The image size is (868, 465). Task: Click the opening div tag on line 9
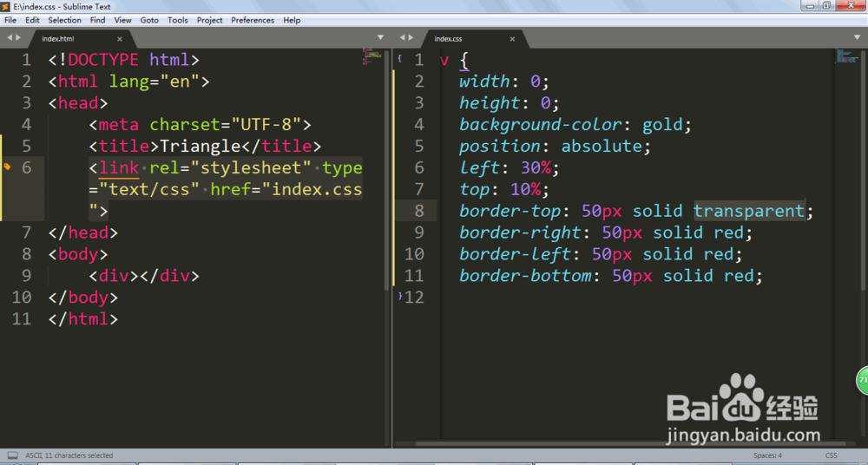tap(114, 275)
